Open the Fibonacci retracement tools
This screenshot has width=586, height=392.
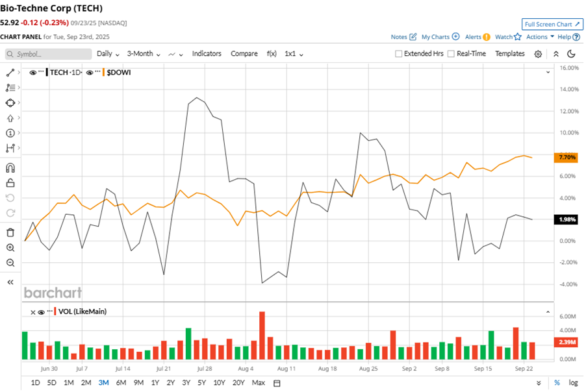(10, 88)
